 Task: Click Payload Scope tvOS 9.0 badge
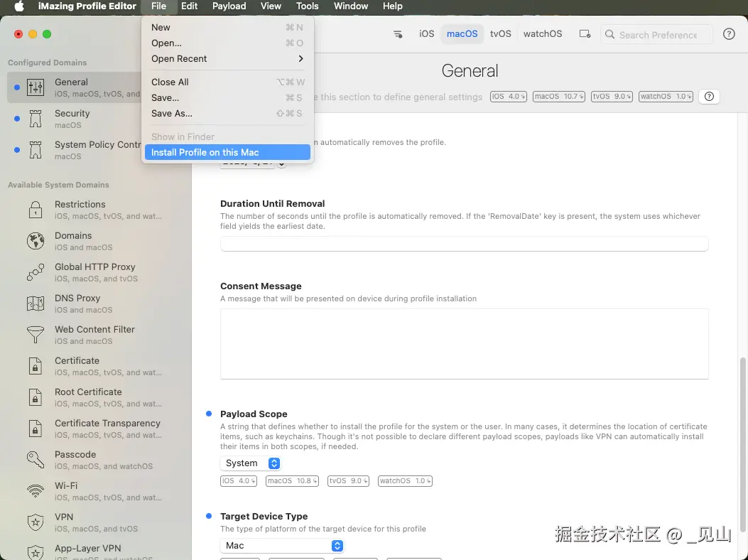[x=348, y=480]
